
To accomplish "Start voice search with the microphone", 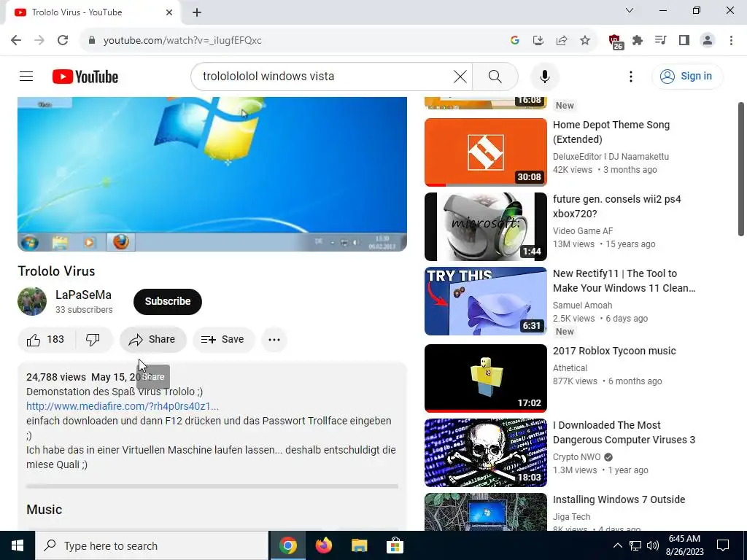I will point(544,76).
